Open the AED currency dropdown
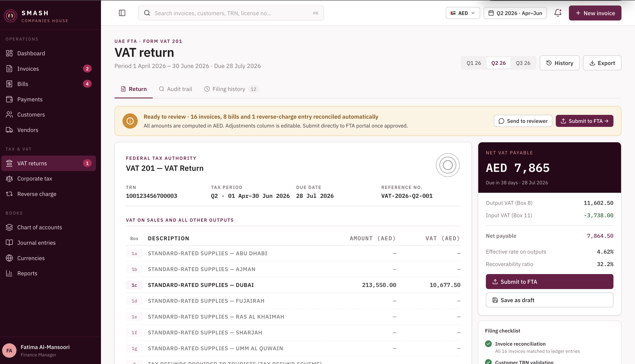635x364 pixels. pos(463,13)
